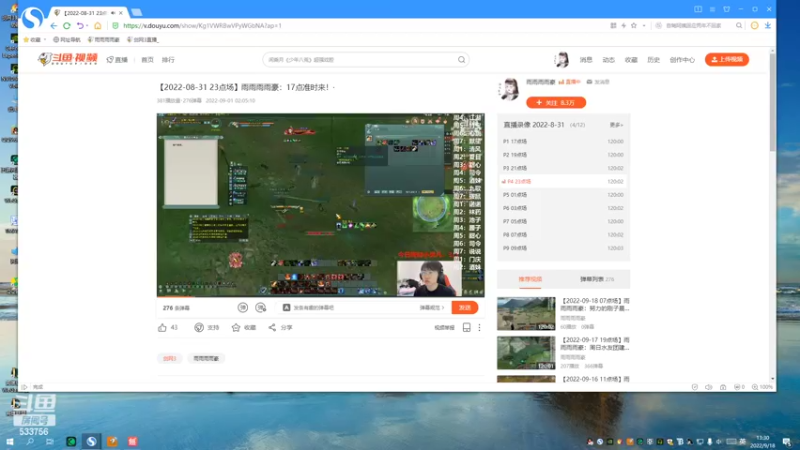Like the video with the thumbs-up icon
Image resolution: width=800 pixels, height=450 pixels.
point(162,328)
